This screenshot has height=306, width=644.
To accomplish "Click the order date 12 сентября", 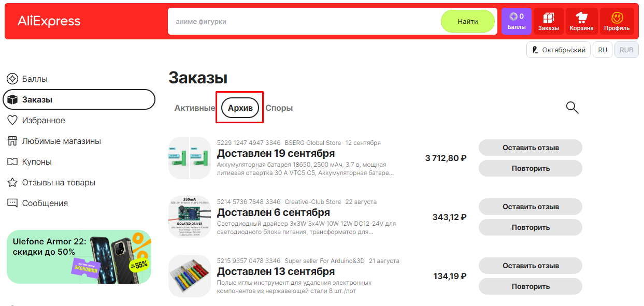I will 363,143.
